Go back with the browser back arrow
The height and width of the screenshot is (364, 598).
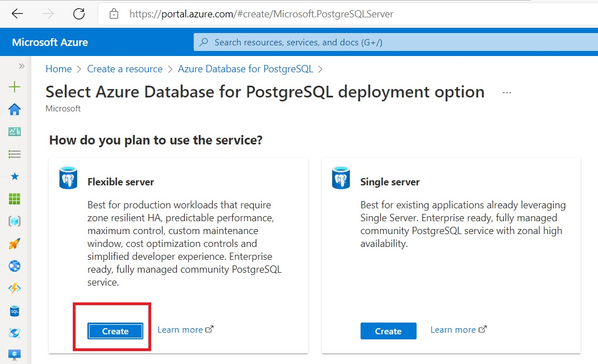tap(17, 14)
